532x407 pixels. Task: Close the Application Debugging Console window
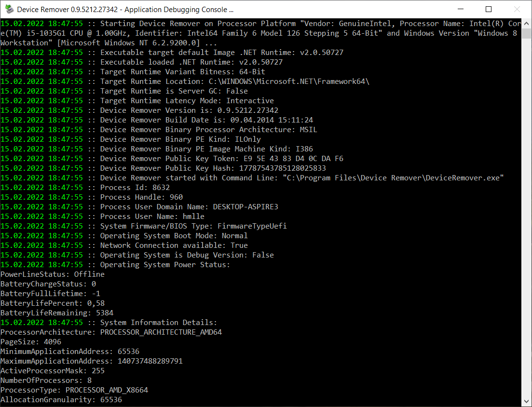click(x=517, y=9)
